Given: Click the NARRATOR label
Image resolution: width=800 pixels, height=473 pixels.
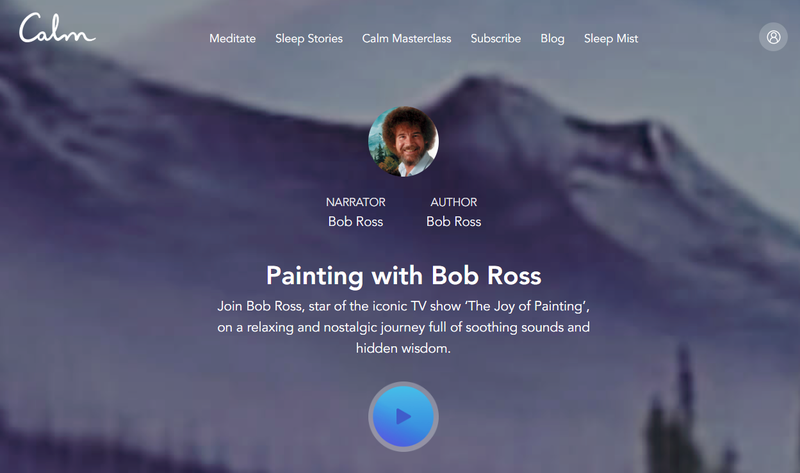Looking at the screenshot, I should 356,202.
